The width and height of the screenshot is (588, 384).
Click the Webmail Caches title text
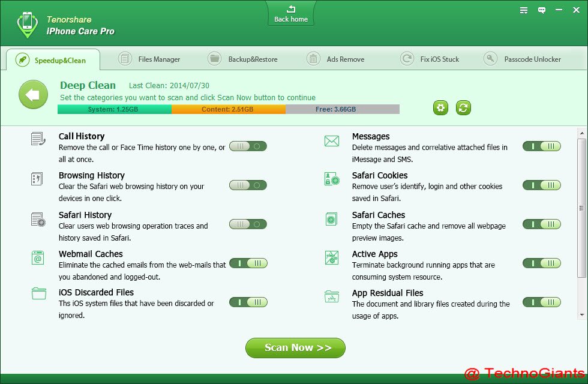point(91,254)
